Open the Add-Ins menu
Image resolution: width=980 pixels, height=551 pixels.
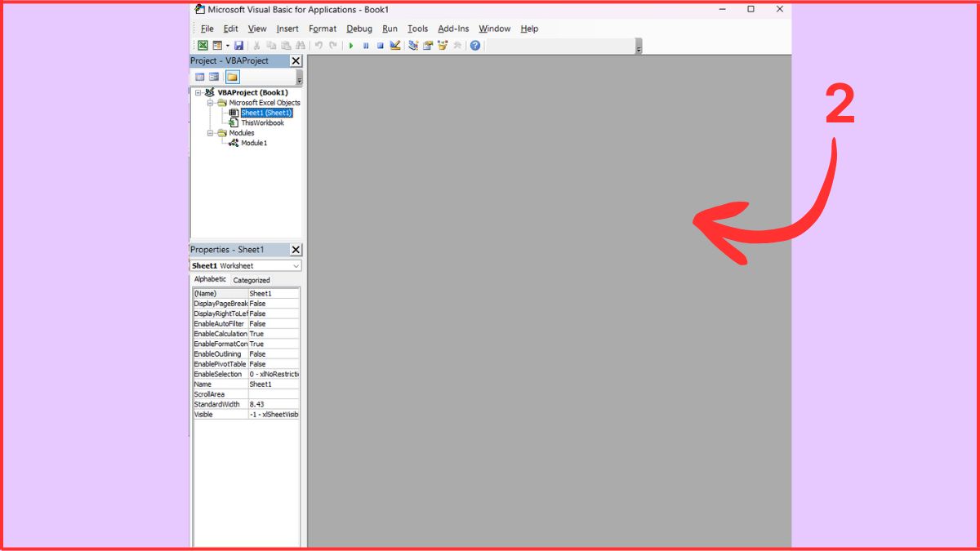click(453, 29)
